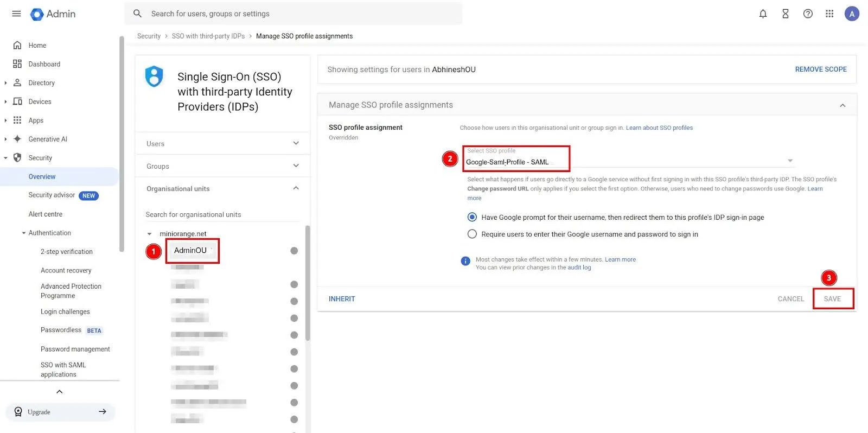This screenshot has height=433, width=868.
Task: Open Passwordless BETA settings
Action: [x=72, y=330]
